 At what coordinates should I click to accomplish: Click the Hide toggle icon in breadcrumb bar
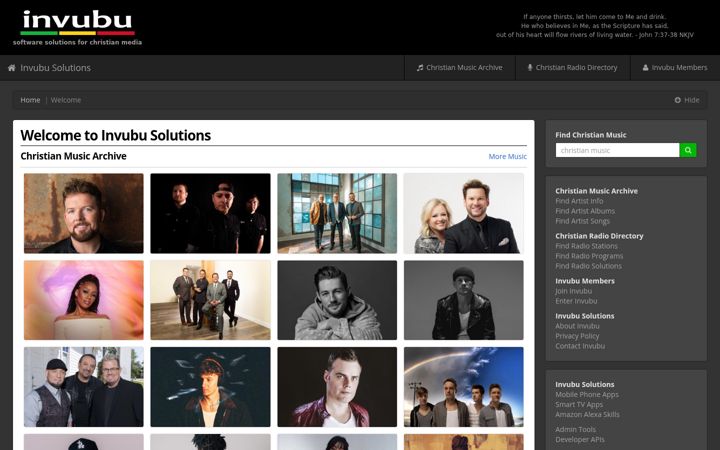coord(677,100)
